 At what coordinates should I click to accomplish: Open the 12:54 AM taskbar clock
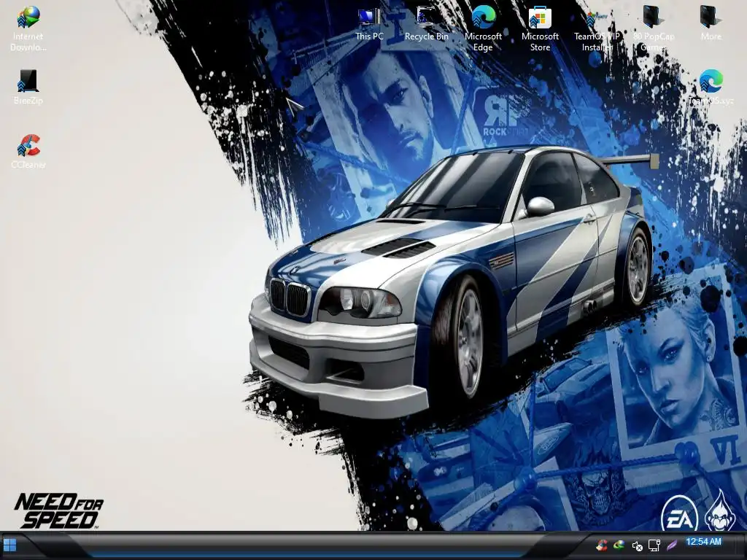point(704,542)
